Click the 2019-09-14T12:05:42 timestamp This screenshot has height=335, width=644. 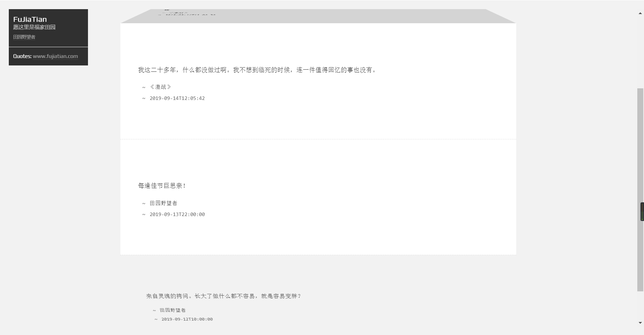177,98
